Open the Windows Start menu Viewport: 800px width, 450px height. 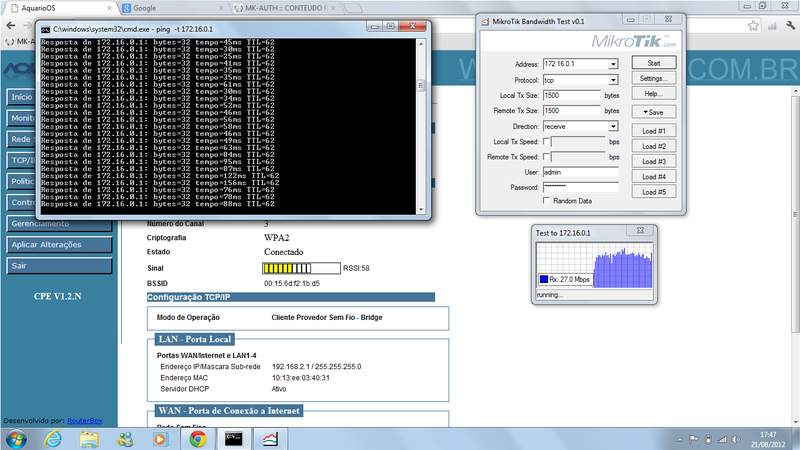16,439
